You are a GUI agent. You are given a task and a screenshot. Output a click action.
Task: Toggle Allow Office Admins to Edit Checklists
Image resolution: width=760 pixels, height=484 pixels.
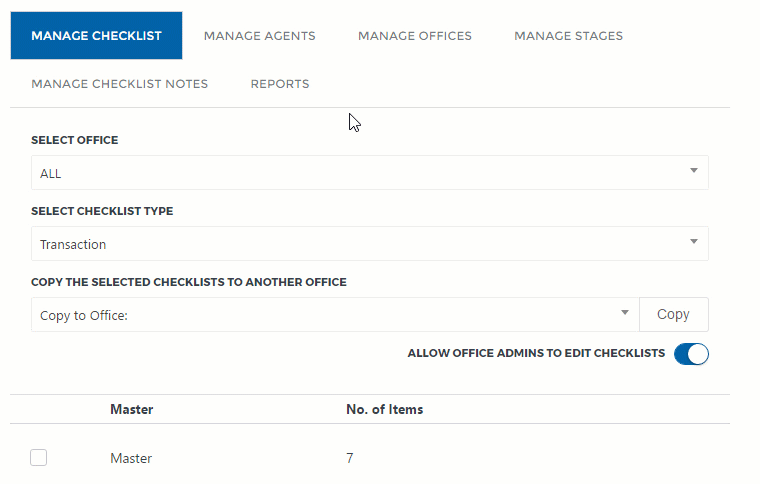point(691,354)
